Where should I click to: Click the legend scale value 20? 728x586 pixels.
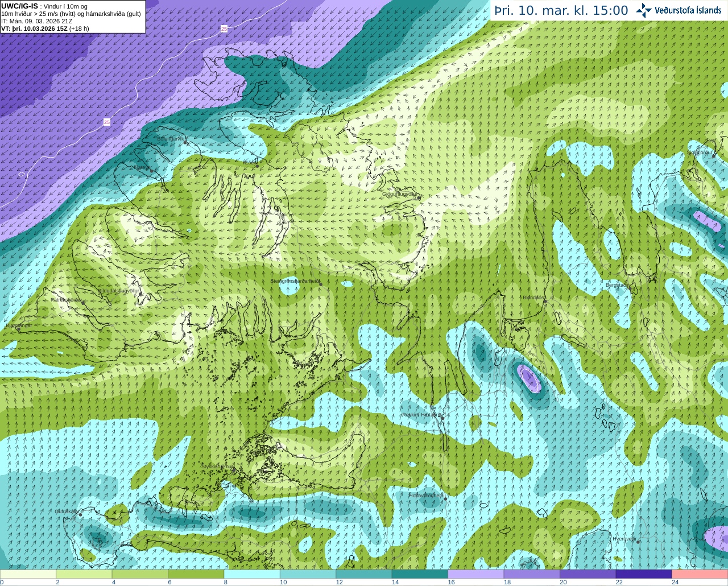pyautogui.click(x=563, y=582)
